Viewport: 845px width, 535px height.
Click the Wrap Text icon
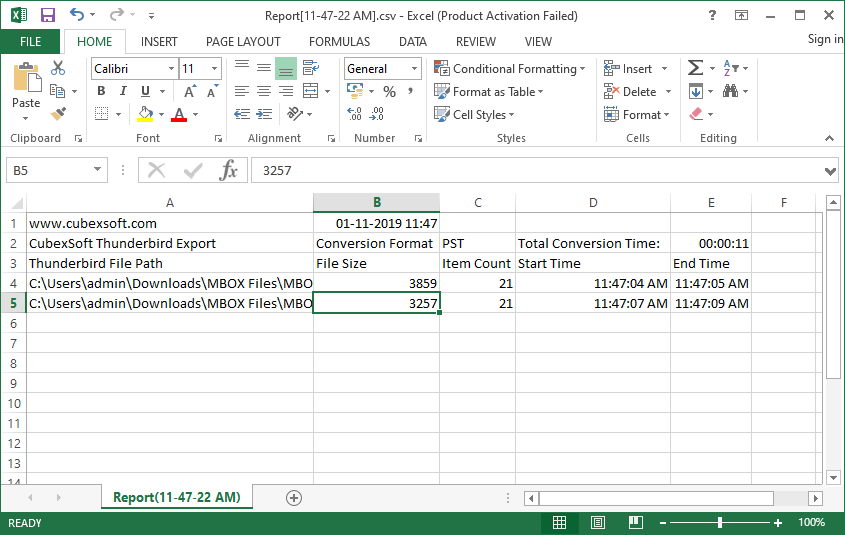(x=309, y=68)
